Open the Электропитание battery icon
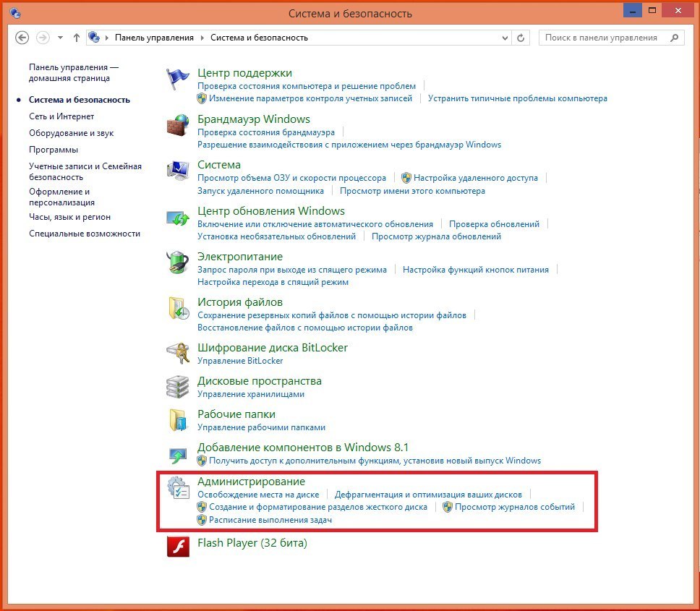Image resolution: width=700 pixels, height=611 pixels. point(178,262)
